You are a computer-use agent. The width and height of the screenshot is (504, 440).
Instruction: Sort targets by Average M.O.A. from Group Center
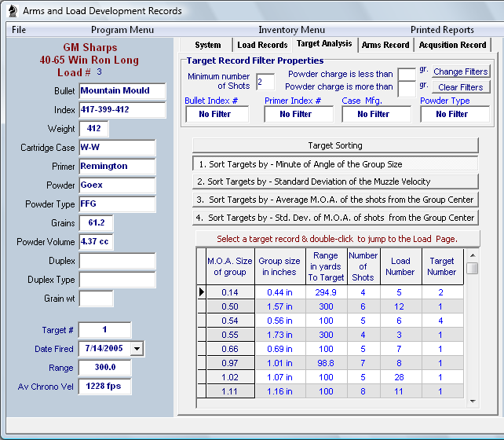coord(335,200)
